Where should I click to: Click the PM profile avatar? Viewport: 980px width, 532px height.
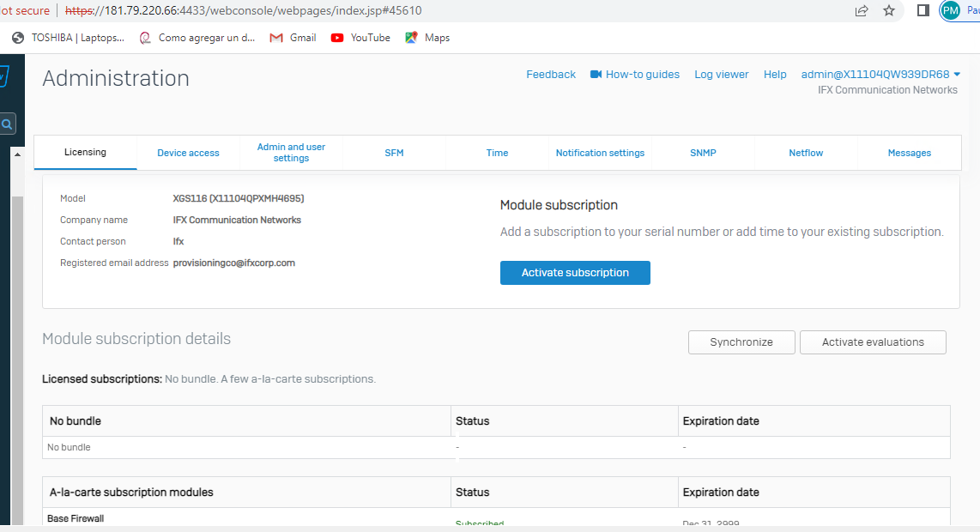point(950,11)
